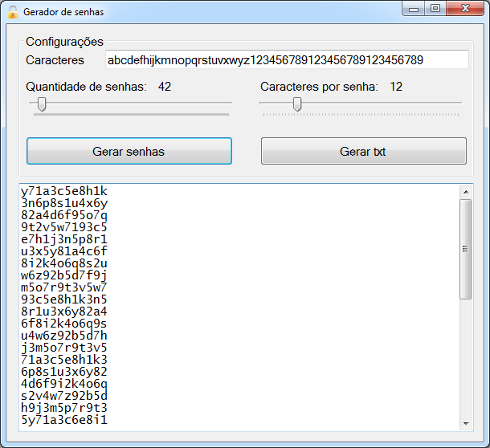Image resolution: width=490 pixels, height=448 pixels.
Task: Select password 6f8i2k4o6q9s
Action: point(64,324)
